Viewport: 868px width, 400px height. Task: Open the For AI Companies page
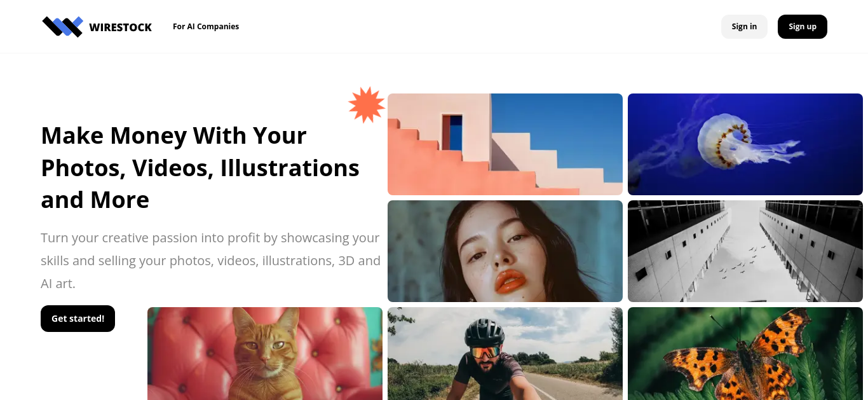[x=206, y=27]
